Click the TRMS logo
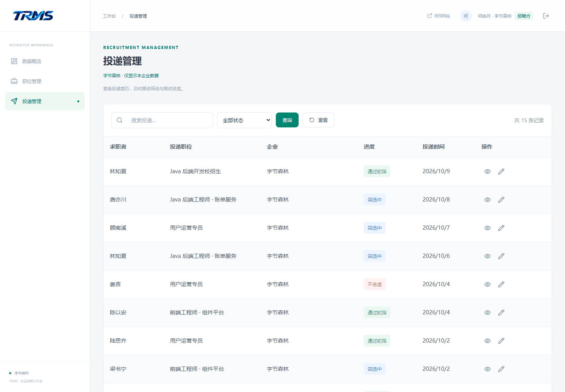Image resolution: width=565 pixels, height=392 pixels. pyautogui.click(x=33, y=16)
